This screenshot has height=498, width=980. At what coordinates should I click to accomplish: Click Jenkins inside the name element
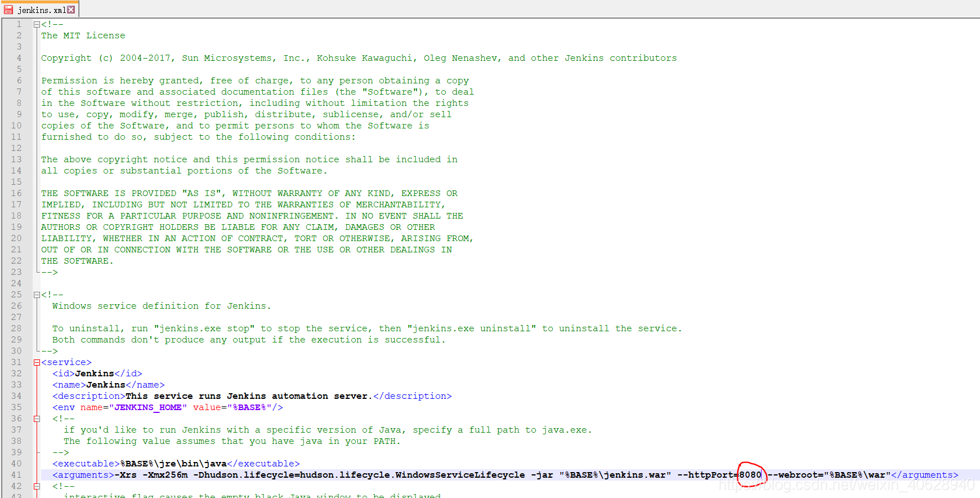(106, 385)
